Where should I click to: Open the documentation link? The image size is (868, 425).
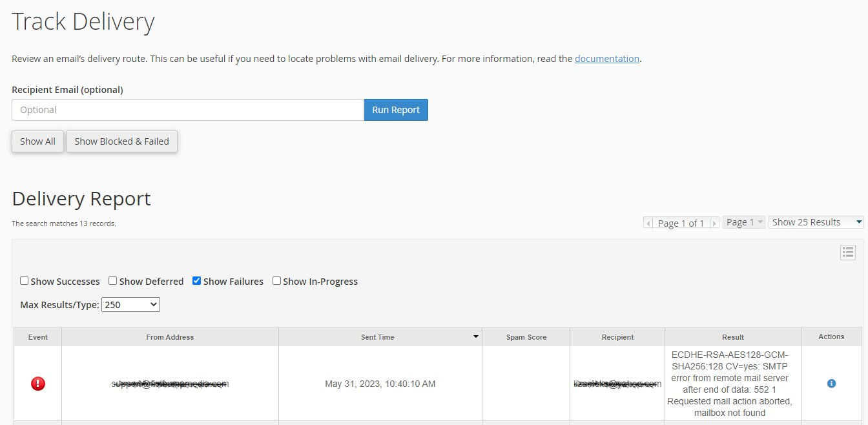point(606,59)
